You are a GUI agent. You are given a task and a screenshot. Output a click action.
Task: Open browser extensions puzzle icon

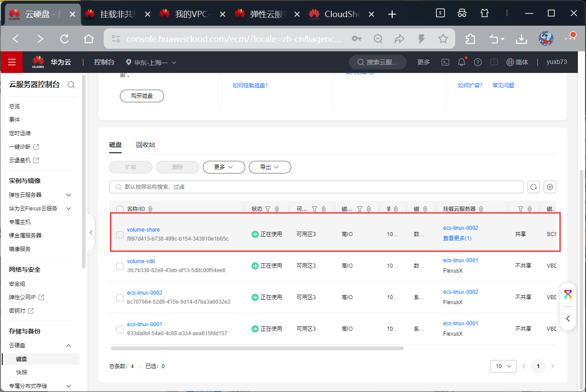point(470,39)
